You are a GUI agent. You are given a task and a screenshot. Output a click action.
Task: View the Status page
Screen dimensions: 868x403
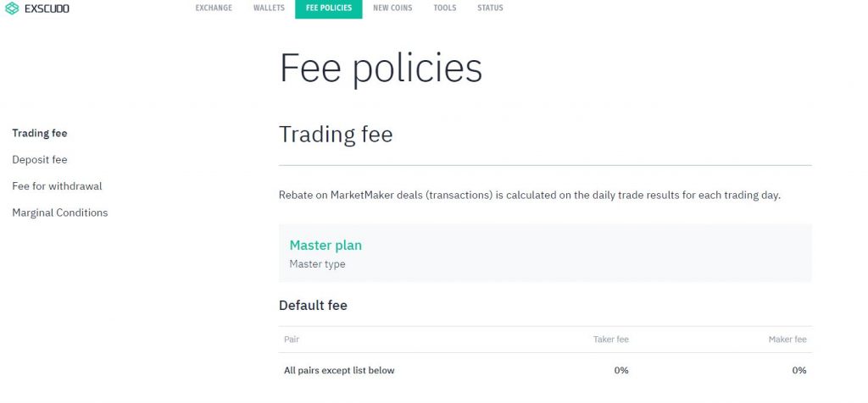tap(491, 8)
